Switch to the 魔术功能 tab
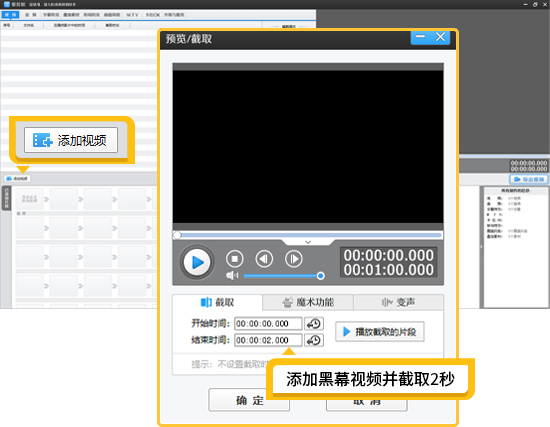The image size is (550, 427). click(x=308, y=302)
